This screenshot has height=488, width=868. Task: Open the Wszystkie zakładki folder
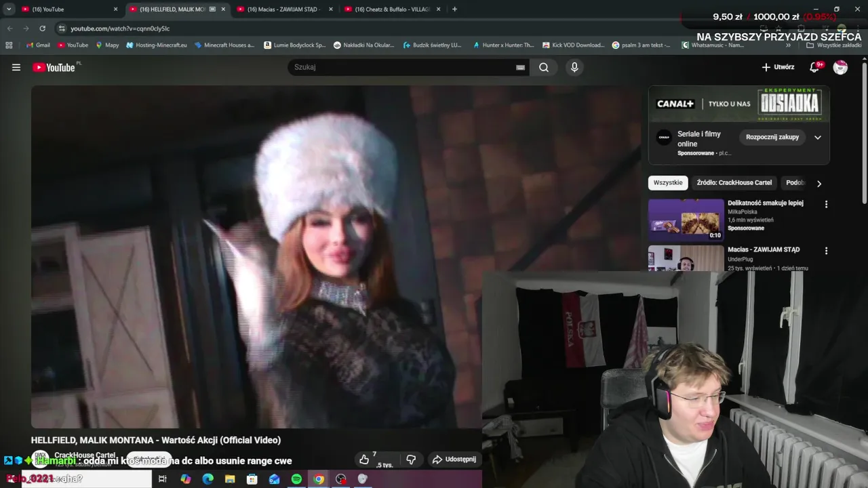[x=833, y=45]
